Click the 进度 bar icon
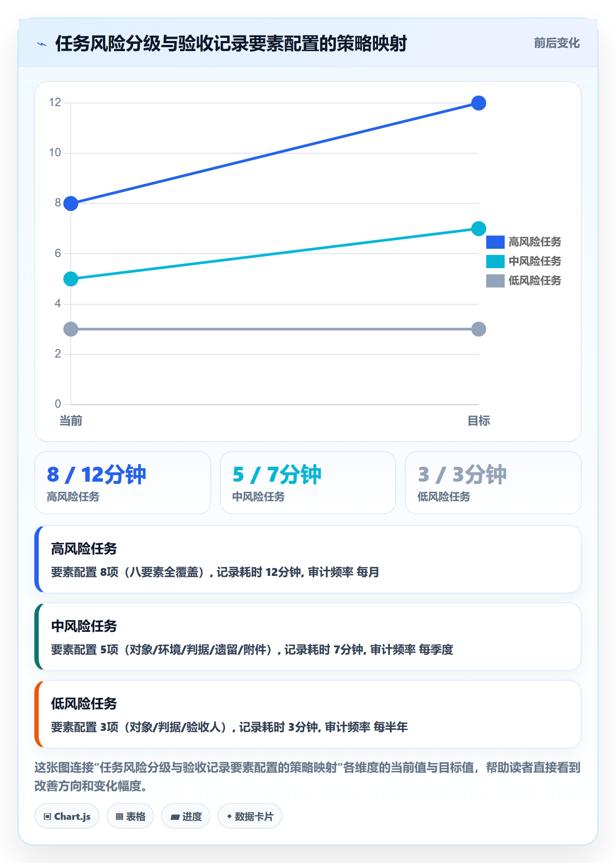This screenshot has width=616, height=863. (x=175, y=817)
